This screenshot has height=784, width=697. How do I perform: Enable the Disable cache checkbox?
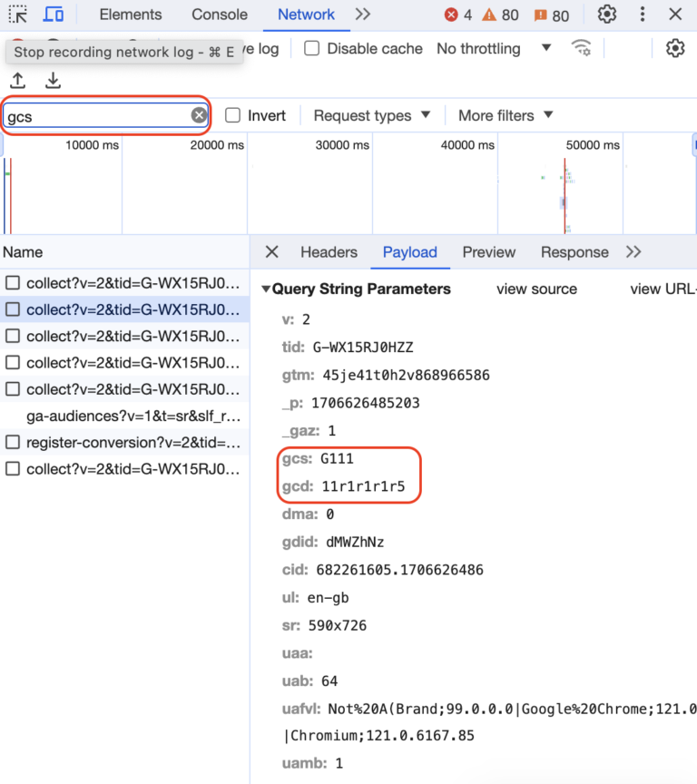pos(312,49)
